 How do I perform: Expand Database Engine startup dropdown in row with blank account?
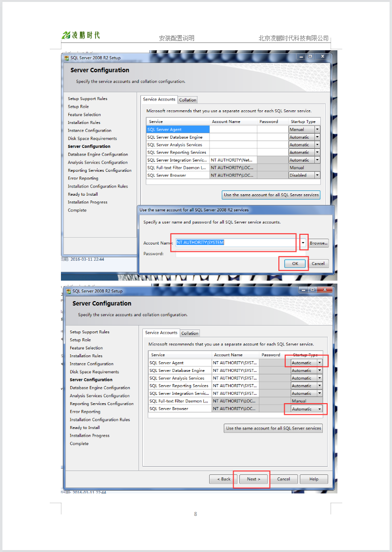(x=317, y=137)
